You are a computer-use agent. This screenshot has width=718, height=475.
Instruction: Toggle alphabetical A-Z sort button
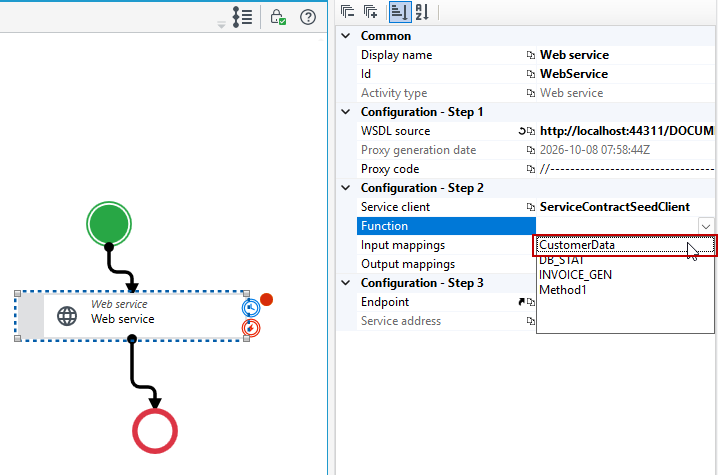coord(422,12)
